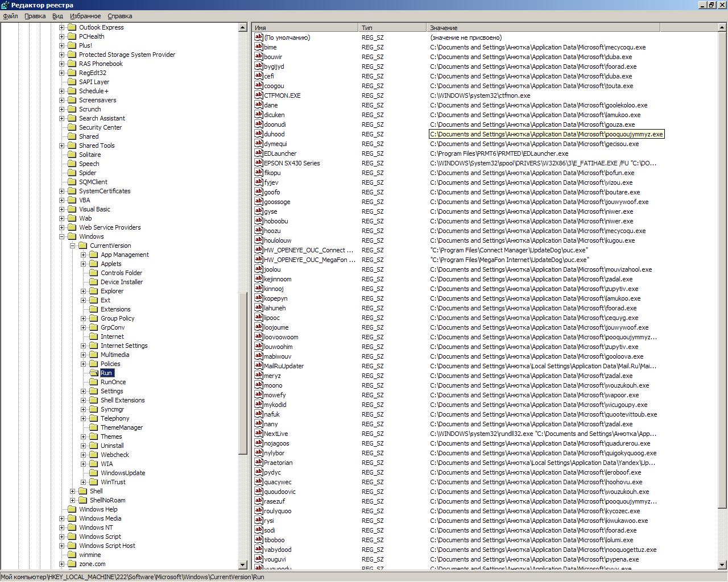Viewport: 728px width, 582px height.
Task: Click the folder icon next to Outlook Express
Action: 72,27
